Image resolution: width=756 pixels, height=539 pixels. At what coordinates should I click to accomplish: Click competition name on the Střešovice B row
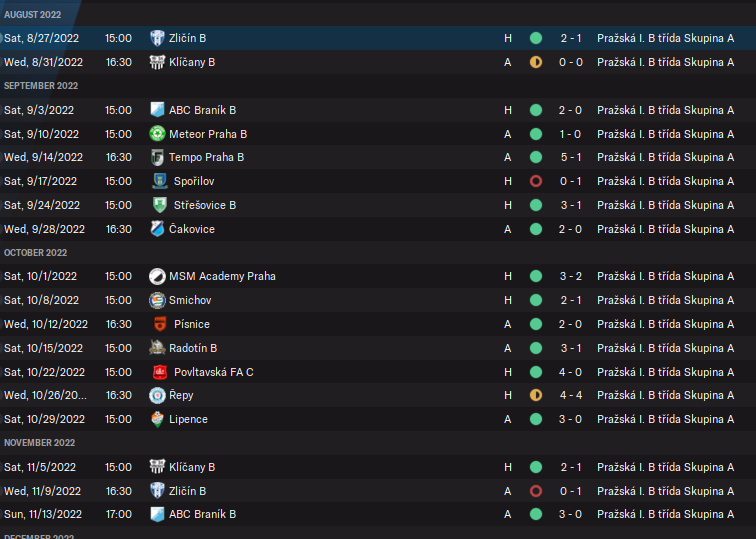pos(665,205)
